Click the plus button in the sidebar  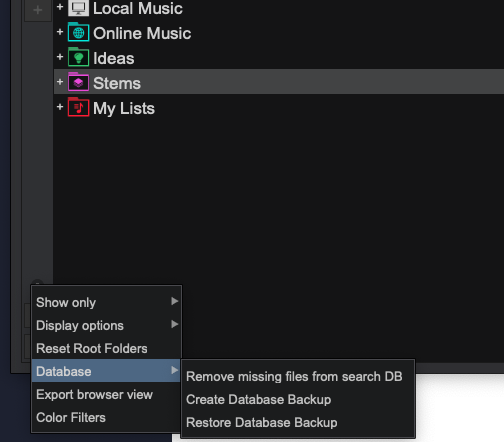coord(38,10)
